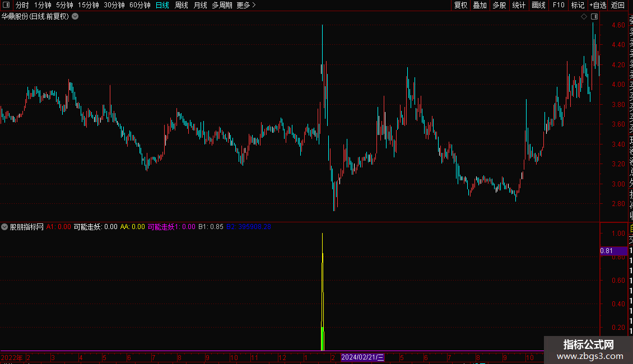
Task: Expand the 股朋指标网 indicator dropdown arrow
Action: 4,227
